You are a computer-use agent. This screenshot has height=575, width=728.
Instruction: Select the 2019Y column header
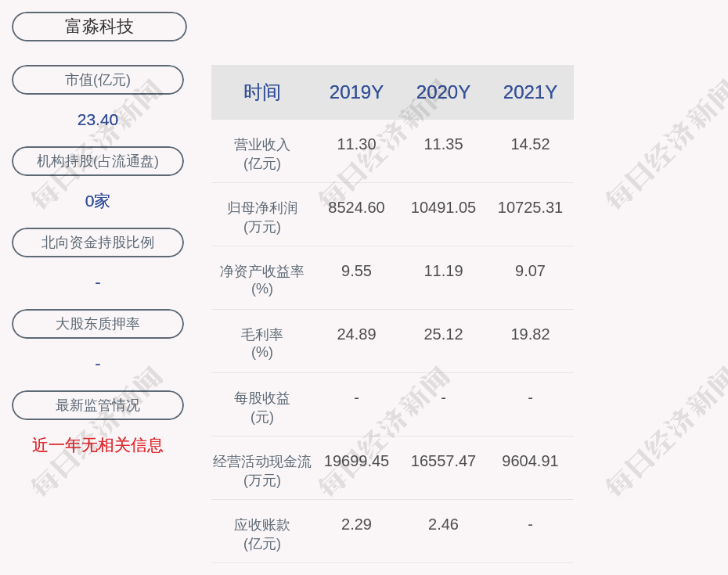(x=356, y=92)
